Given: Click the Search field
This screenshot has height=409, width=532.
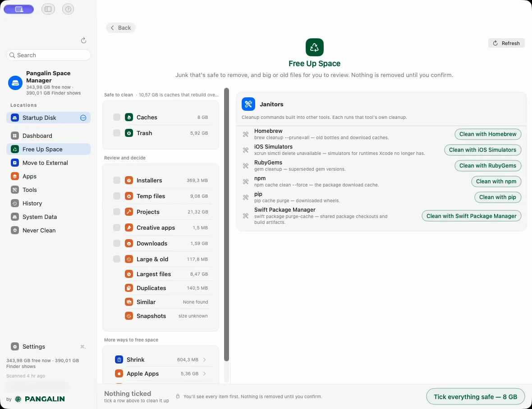Looking at the screenshot, I should [49, 55].
